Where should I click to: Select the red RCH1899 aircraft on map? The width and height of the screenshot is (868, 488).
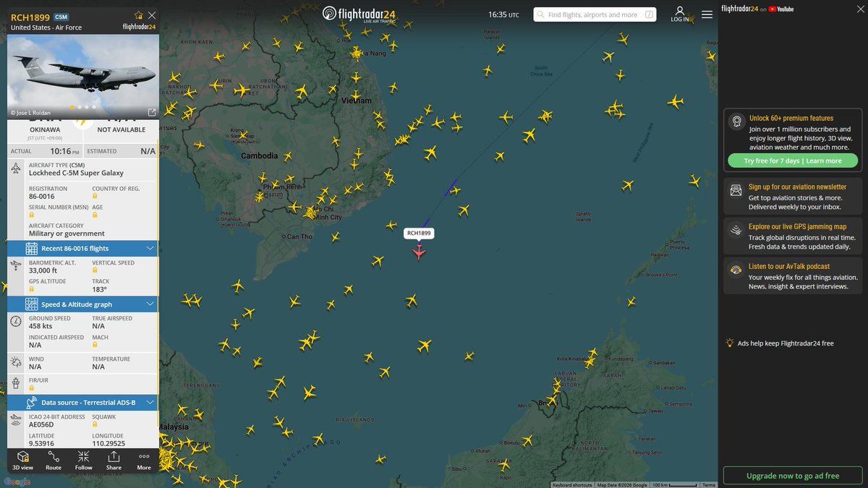[x=418, y=252]
